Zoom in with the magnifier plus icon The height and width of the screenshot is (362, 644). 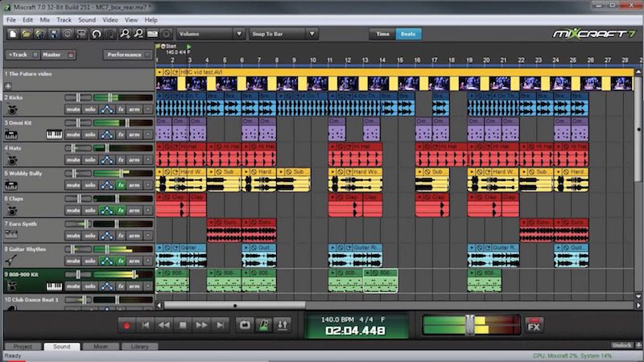(125, 34)
